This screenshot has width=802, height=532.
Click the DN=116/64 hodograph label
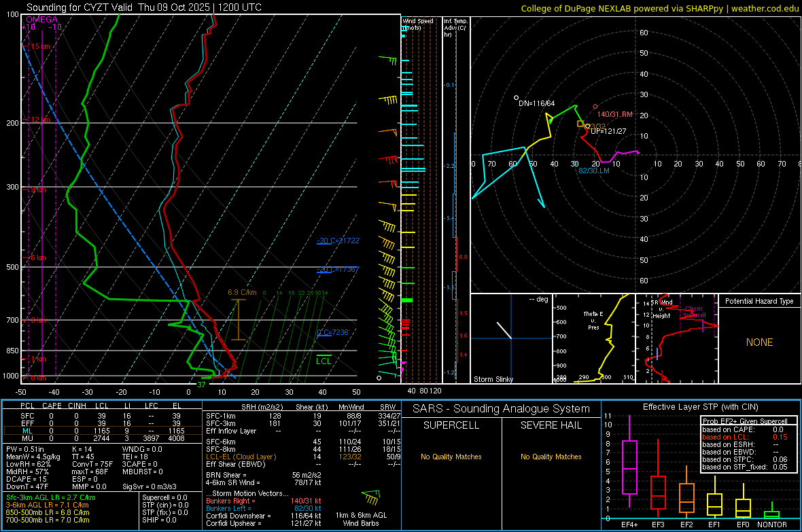(536, 103)
